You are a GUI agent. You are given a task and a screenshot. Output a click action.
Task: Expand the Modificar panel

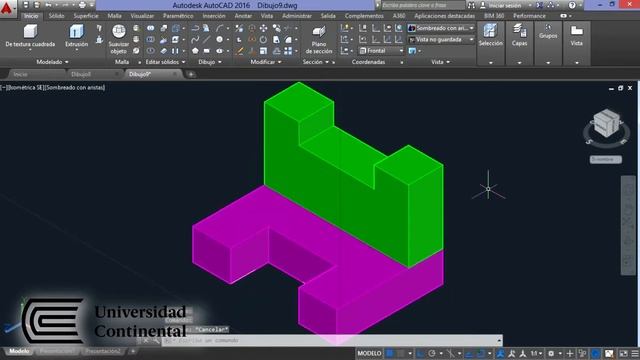tap(266, 62)
